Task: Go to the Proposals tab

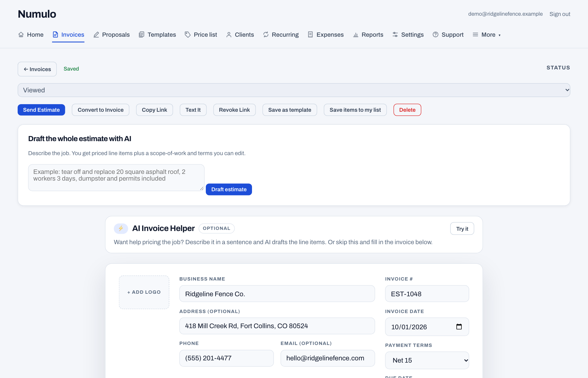Action: coord(111,35)
